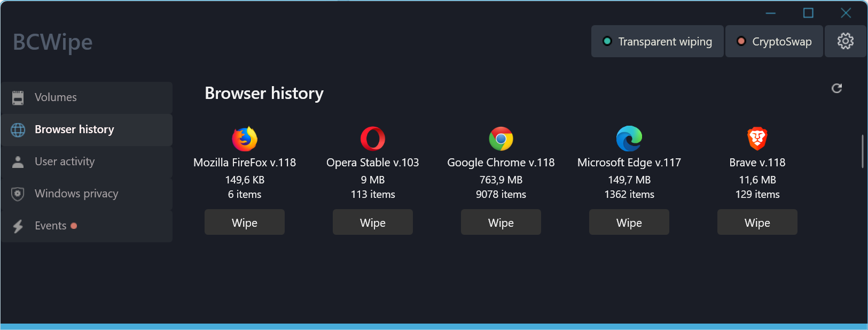Click the 113 items Opera count

point(373,195)
